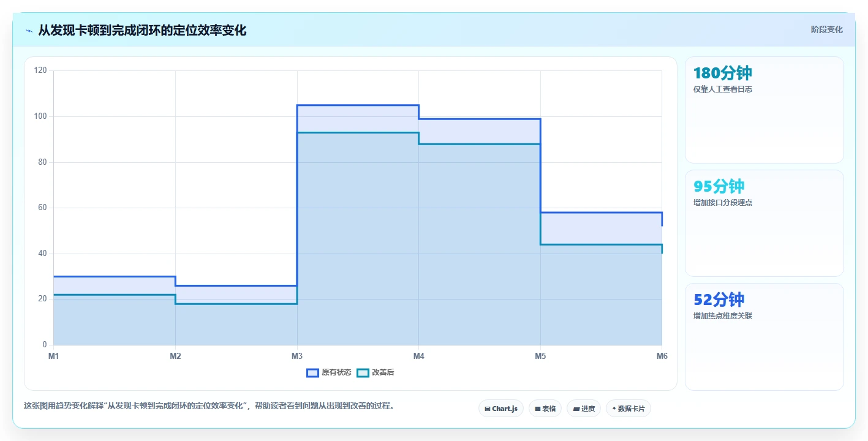This screenshot has width=868, height=441.
Task: Click 增加热点维度关联 caption text
Action: coord(722,316)
